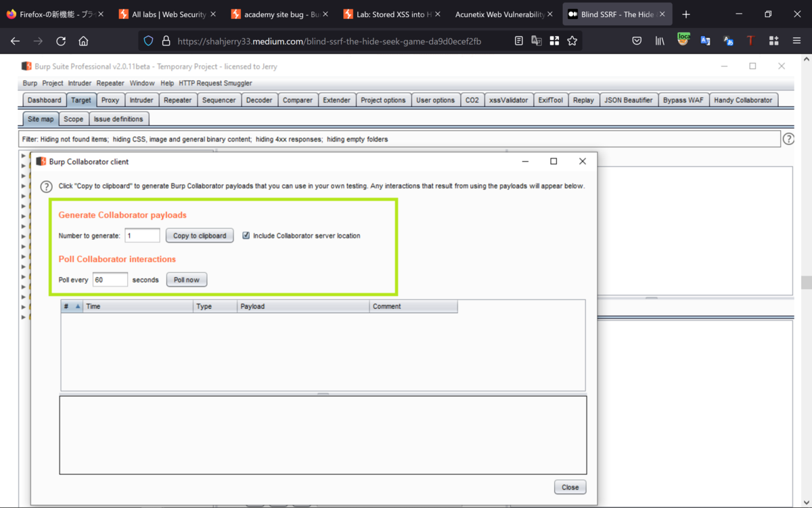
Task: Click the Burp logo in Collaborator client title
Action: [x=41, y=161]
